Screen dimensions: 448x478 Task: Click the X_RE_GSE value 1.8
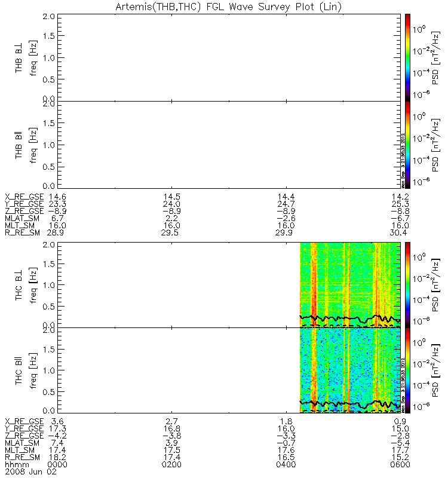pos(286,421)
